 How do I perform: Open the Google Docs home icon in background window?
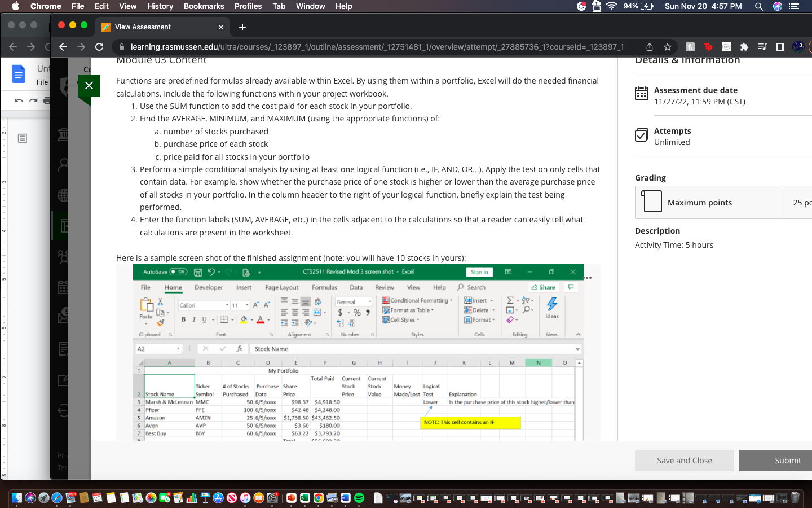19,74
